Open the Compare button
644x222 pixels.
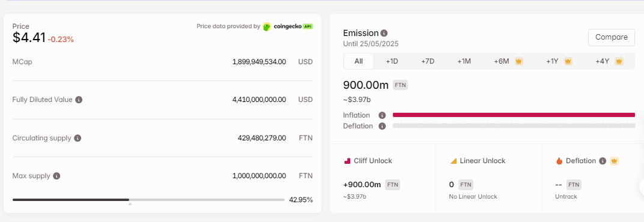[x=612, y=37]
